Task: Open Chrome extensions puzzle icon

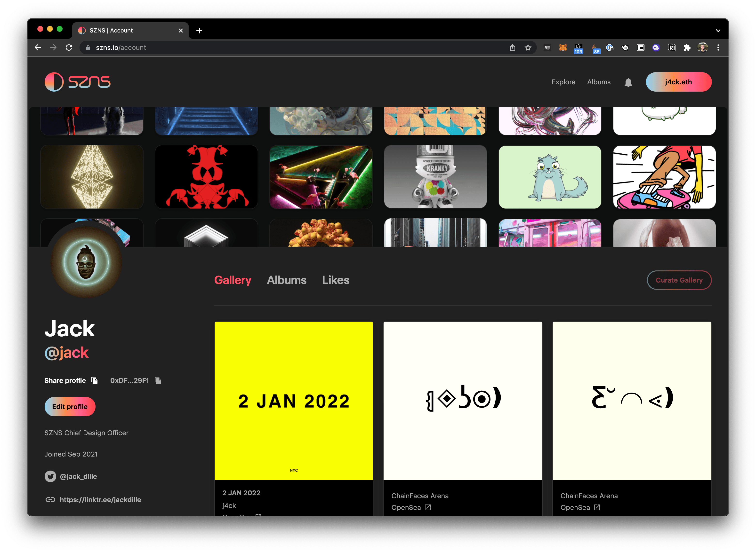Action: (687, 47)
